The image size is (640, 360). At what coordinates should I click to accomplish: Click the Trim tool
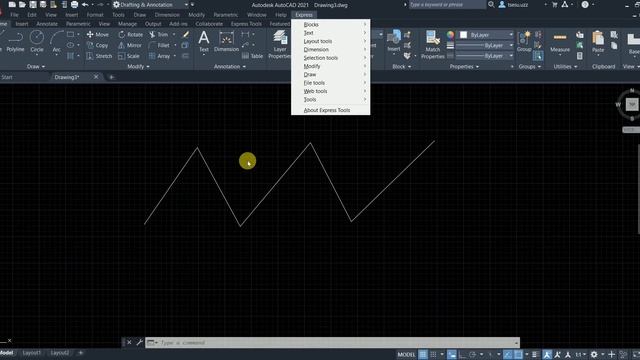(x=159, y=35)
